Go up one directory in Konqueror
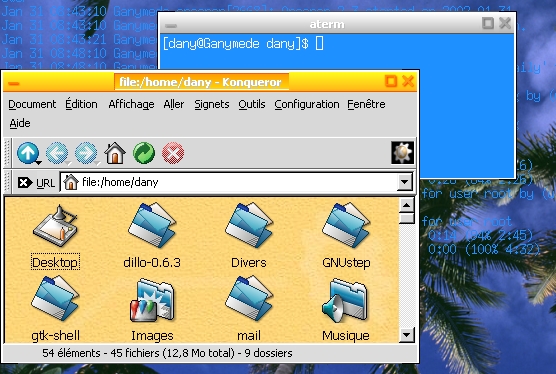 pyautogui.click(x=27, y=153)
